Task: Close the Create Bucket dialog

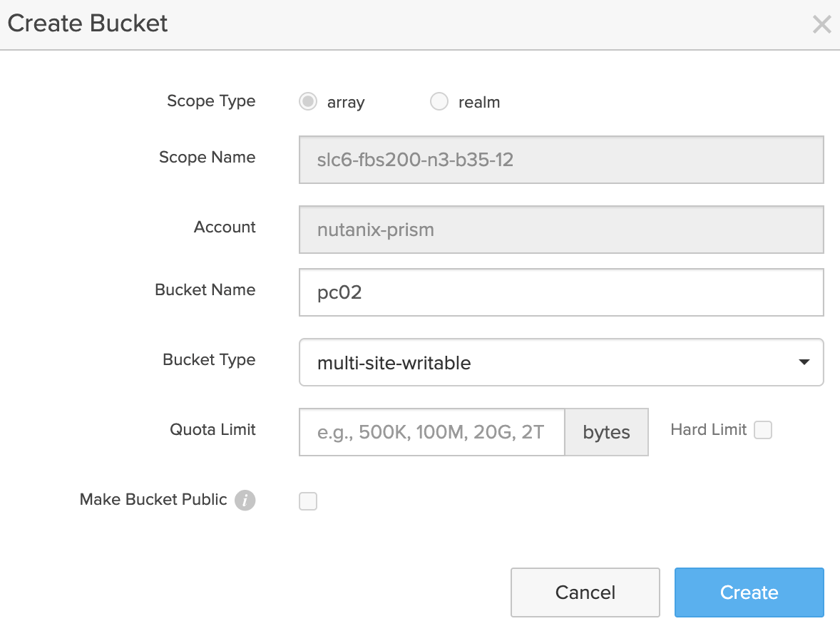Action: pyautogui.click(x=821, y=25)
